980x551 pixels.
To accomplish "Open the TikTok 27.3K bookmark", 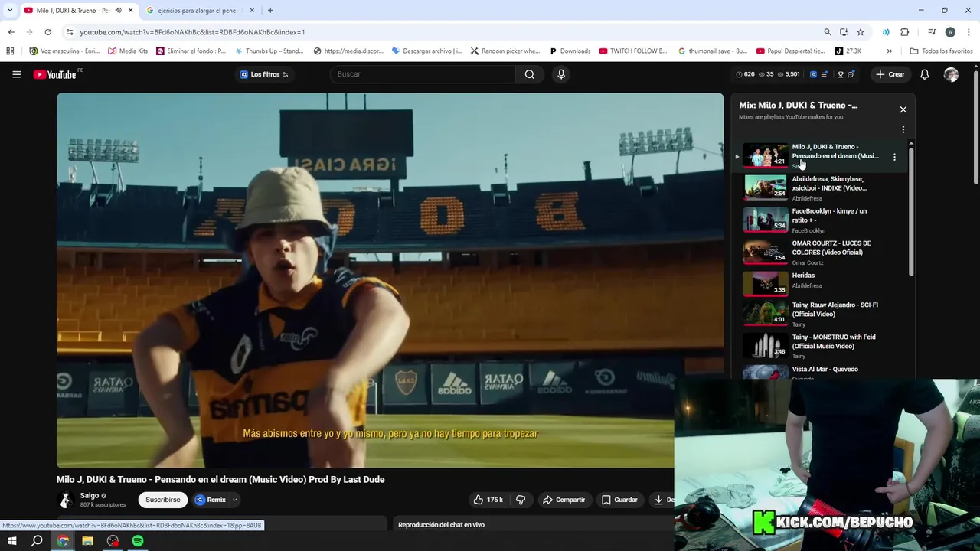I will click(848, 51).
